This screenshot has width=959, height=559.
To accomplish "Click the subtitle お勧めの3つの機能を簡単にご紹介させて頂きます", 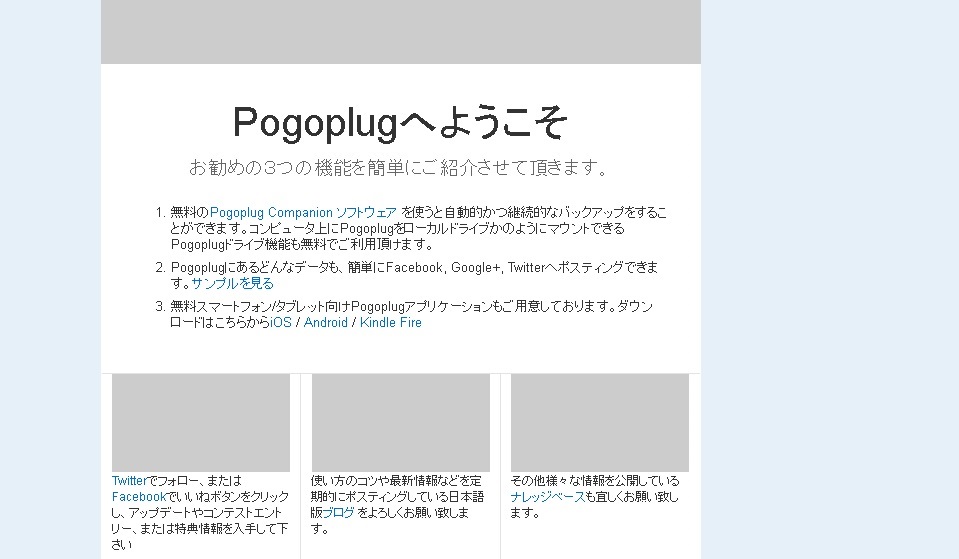I will tap(398, 167).
